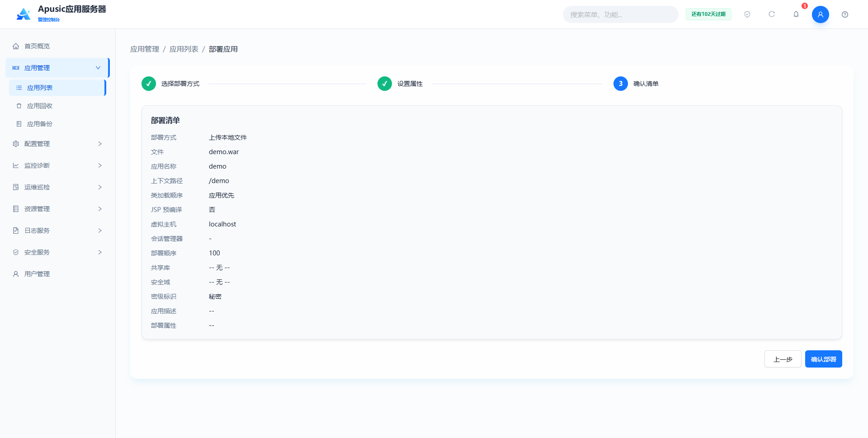Expand the 配置管理 chevron
Screen dimensions: 868x438
[100, 144]
